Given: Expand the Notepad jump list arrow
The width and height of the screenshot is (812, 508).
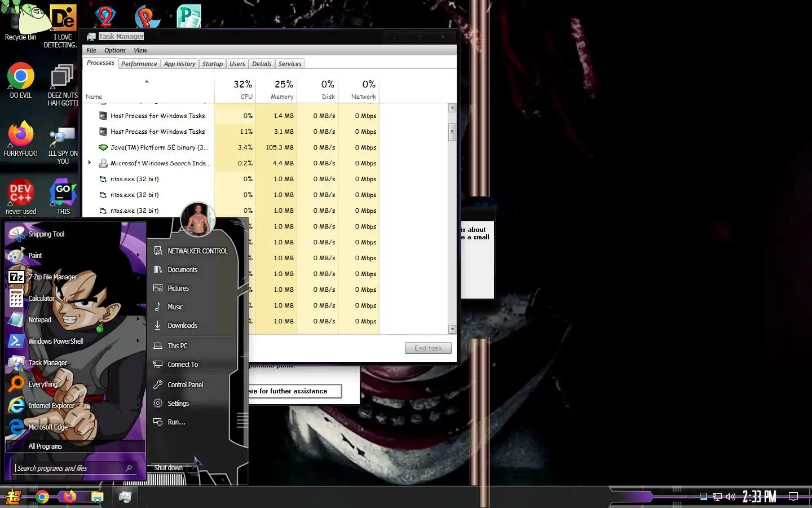Looking at the screenshot, I should (138, 319).
